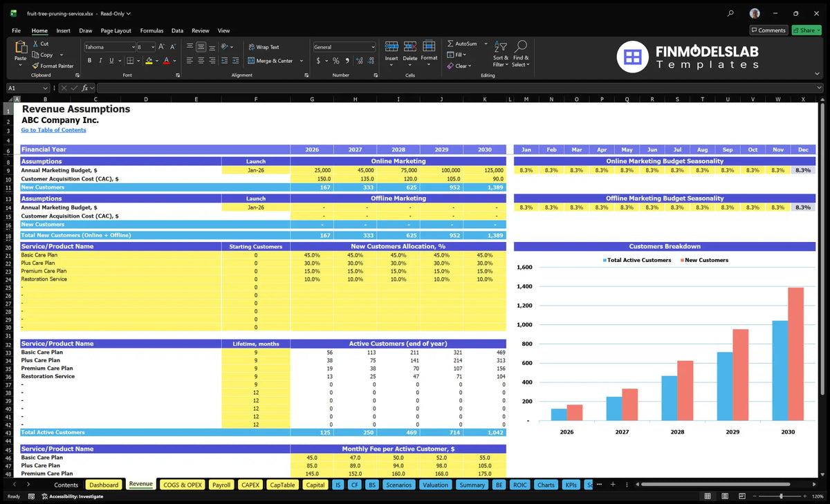Screen dimensions: 830x504
Task: Toggle Center horizontal alignment
Action: pyautogui.click(x=201, y=61)
